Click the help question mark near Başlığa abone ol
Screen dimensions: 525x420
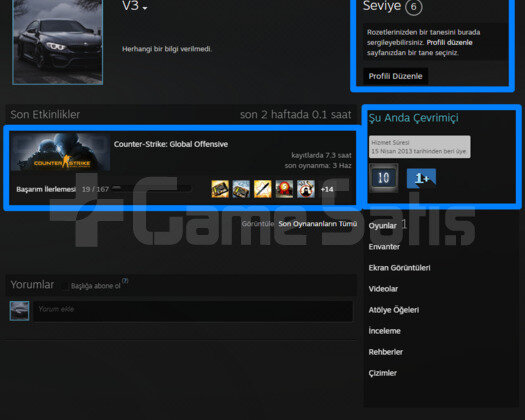125,281
